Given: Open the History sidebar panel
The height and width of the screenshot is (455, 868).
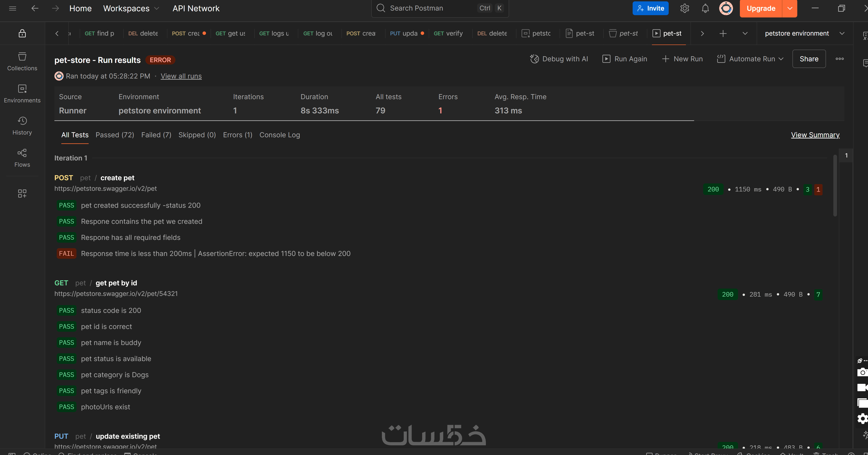Looking at the screenshot, I should [x=22, y=125].
